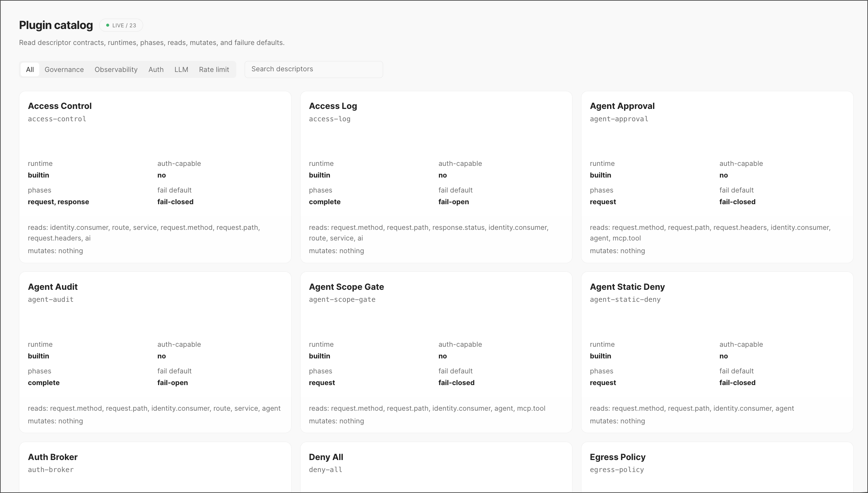Select the egress-policy slug text

click(x=617, y=470)
